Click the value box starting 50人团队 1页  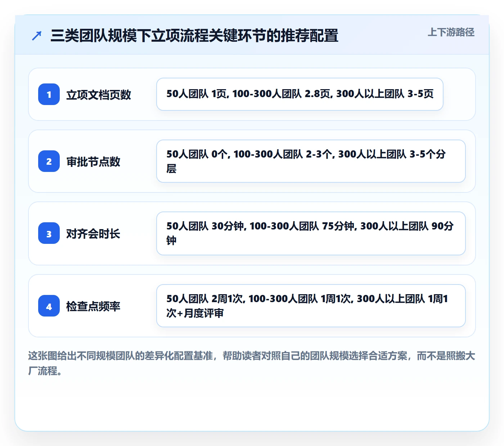tap(300, 94)
